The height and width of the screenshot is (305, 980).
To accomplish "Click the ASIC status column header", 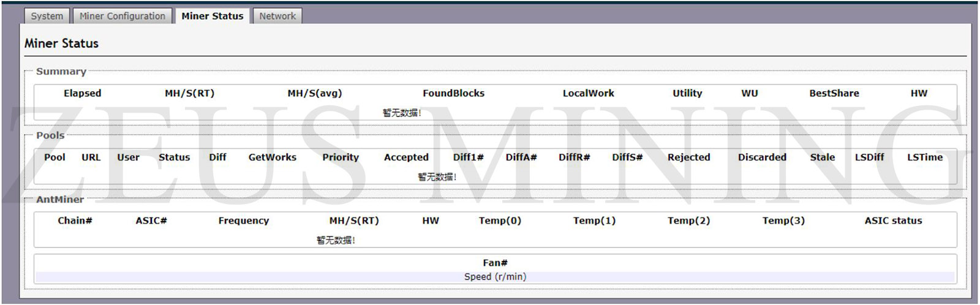I will (893, 220).
